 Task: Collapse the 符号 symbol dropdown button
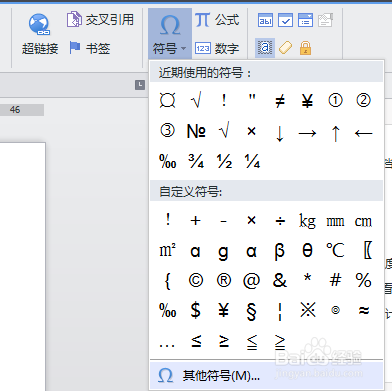pos(170,34)
